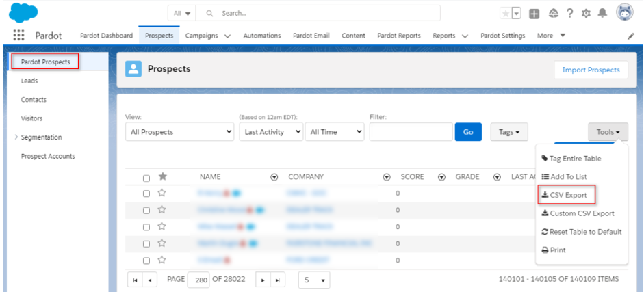
Task: Switch to the Pardot Reports tab
Action: click(399, 36)
